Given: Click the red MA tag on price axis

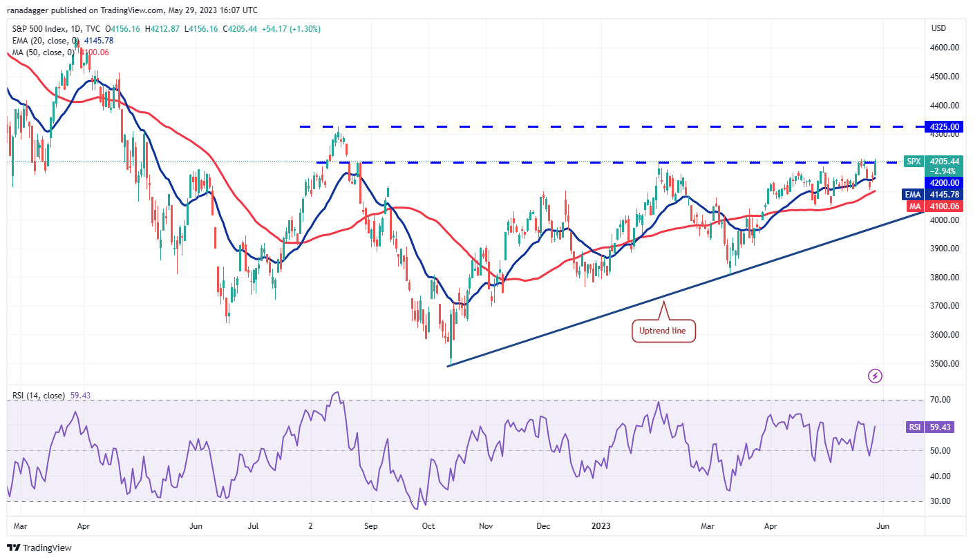Looking at the screenshot, I should pyautogui.click(x=914, y=206).
